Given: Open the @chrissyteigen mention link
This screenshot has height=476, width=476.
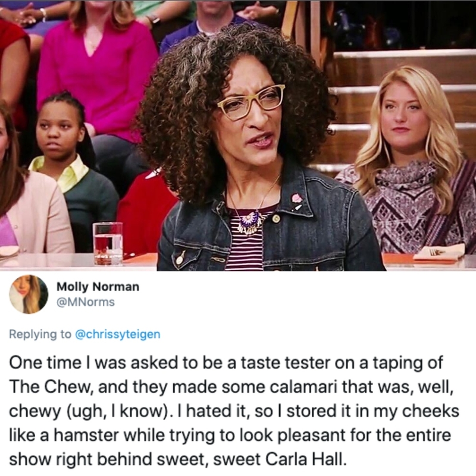Looking at the screenshot, I should click(x=117, y=334).
